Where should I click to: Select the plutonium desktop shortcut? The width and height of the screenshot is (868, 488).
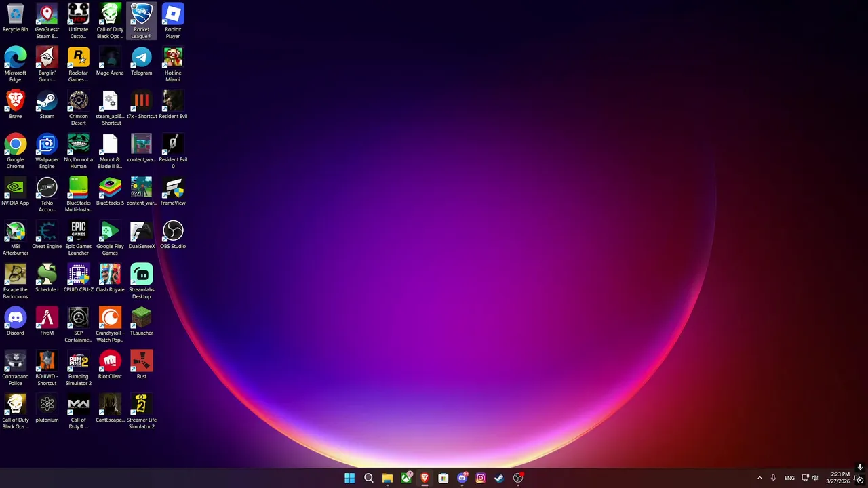coord(47,409)
